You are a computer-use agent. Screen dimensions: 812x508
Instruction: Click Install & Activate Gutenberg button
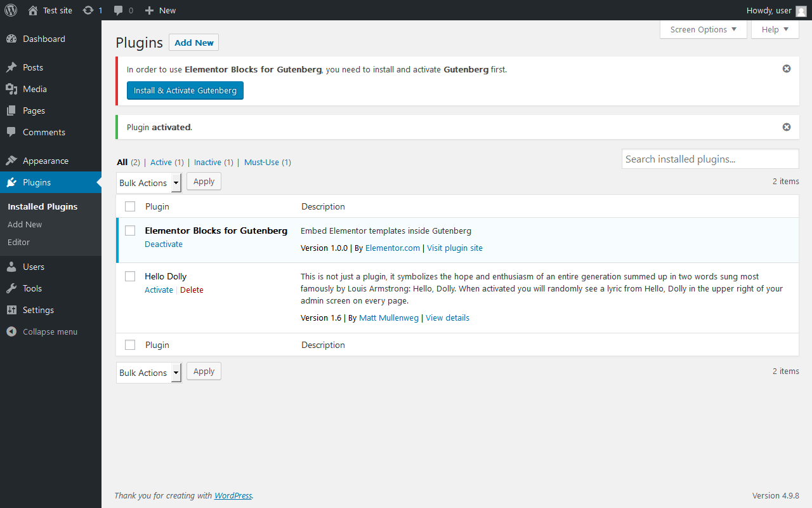pos(185,90)
